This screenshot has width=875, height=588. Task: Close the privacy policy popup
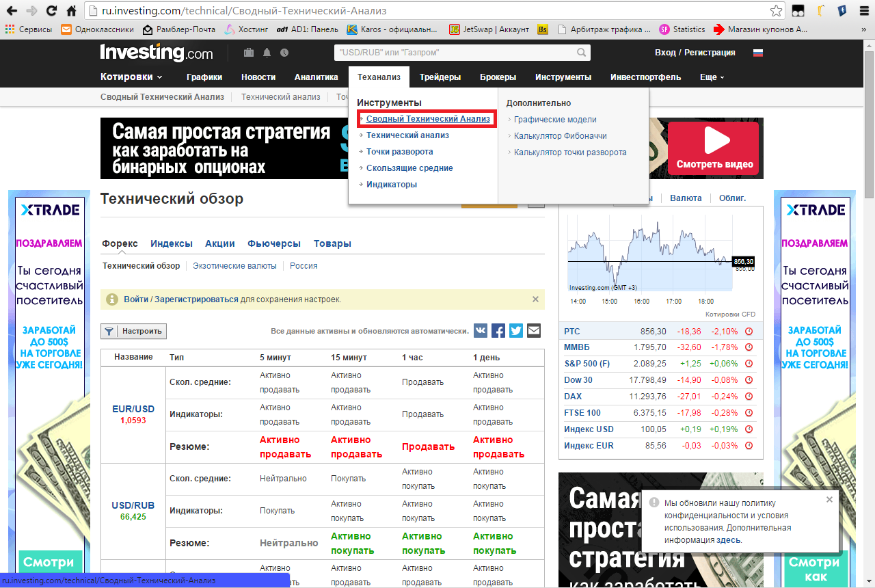click(x=829, y=500)
